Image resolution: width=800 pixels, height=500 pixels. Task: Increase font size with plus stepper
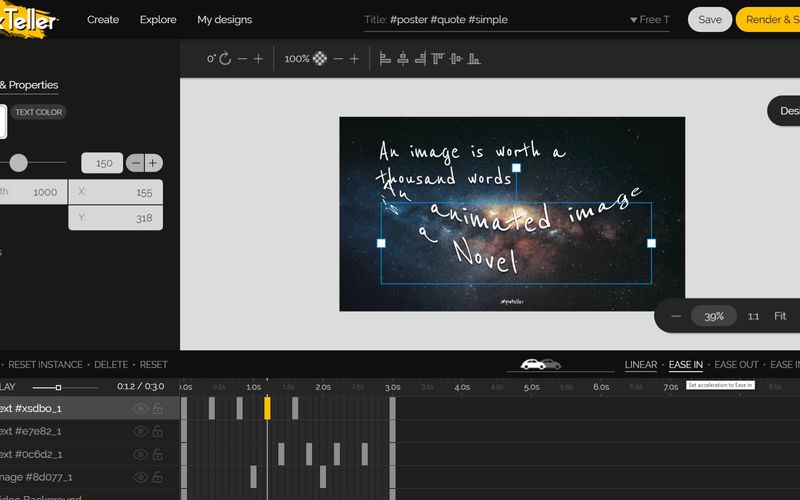(x=153, y=163)
